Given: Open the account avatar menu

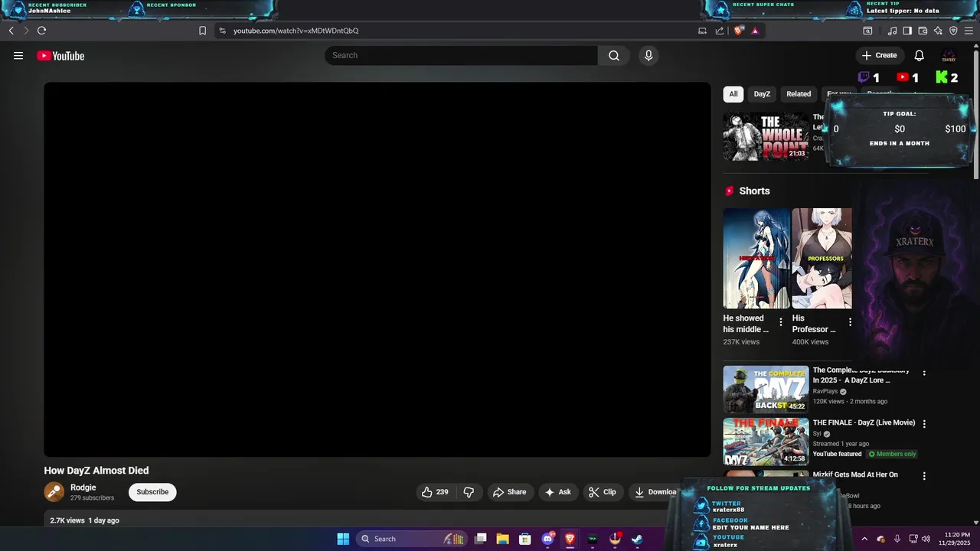Looking at the screenshot, I should [x=949, y=55].
